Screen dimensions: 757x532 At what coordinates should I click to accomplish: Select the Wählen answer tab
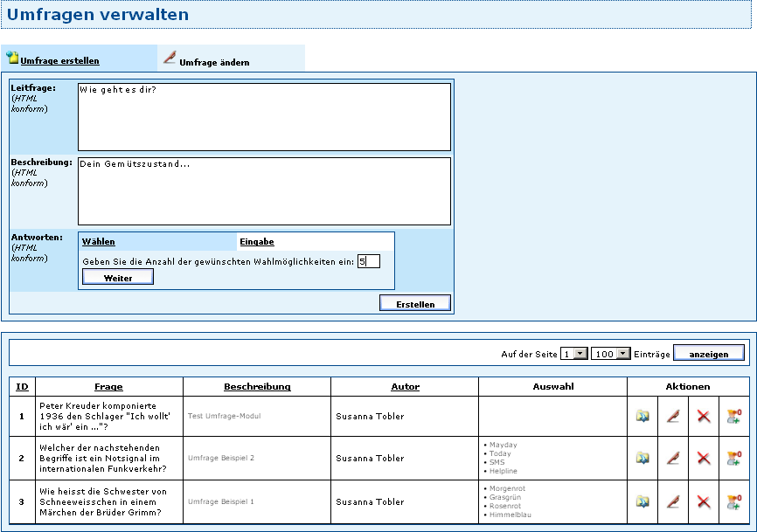click(x=99, y=242)
